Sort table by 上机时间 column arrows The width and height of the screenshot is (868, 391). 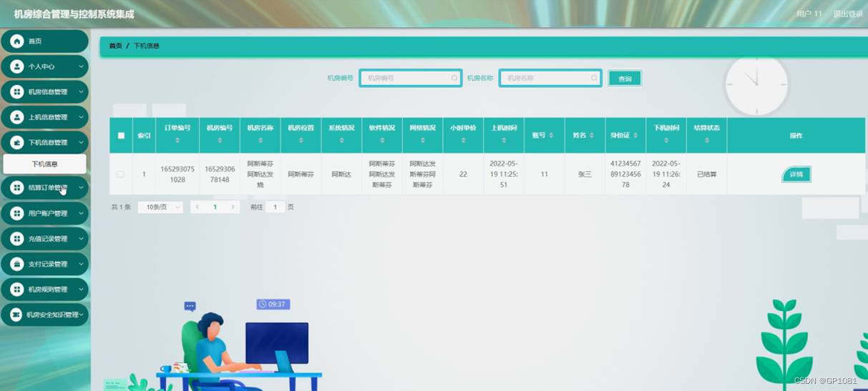click(504, 140)
